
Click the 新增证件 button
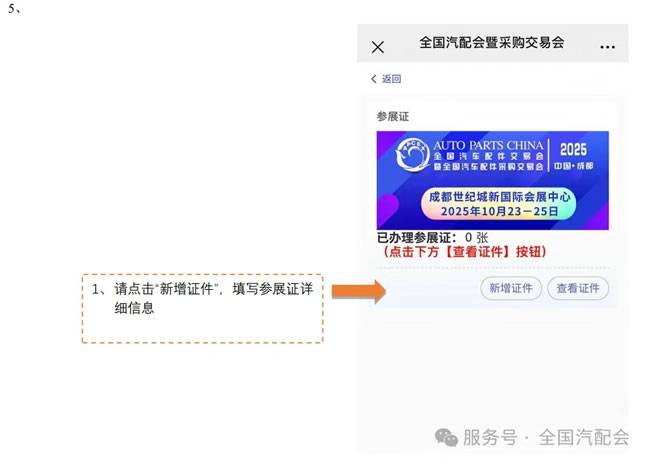[511, 288]
